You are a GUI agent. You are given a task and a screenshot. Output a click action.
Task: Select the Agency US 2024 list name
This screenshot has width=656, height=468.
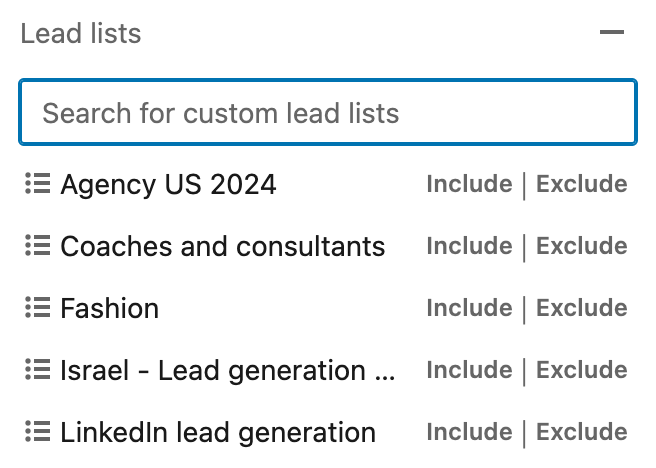pyautogui.click(x=168, y=184)
